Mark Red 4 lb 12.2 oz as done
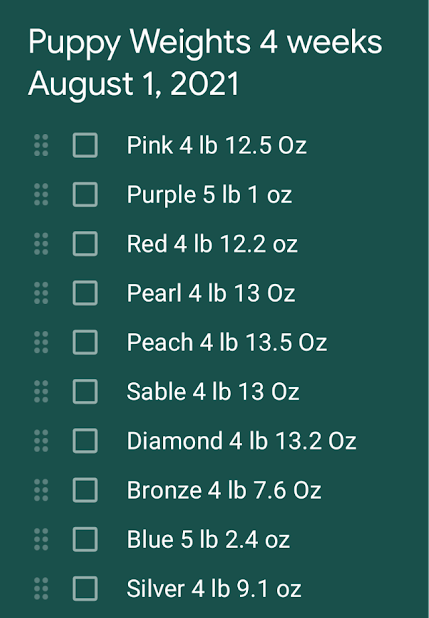The image size is (429, 618). tap(85, 244)
